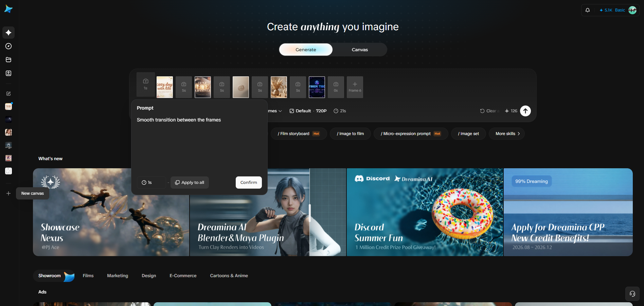Choose the Film storyboard skill
Screen dimensions: 644x306
[x=299, y=134]
